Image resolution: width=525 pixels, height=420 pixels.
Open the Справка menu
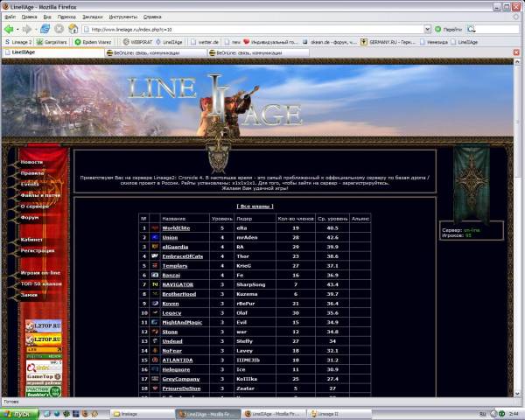point(152,17)
